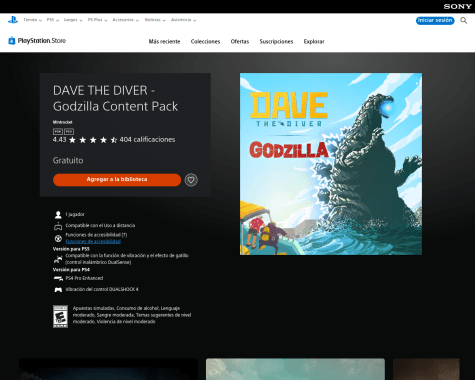Image resolution: width=475 pixels, height=380 pixels.
Task: Open the Colecciones tab
Action: (205, 42)
